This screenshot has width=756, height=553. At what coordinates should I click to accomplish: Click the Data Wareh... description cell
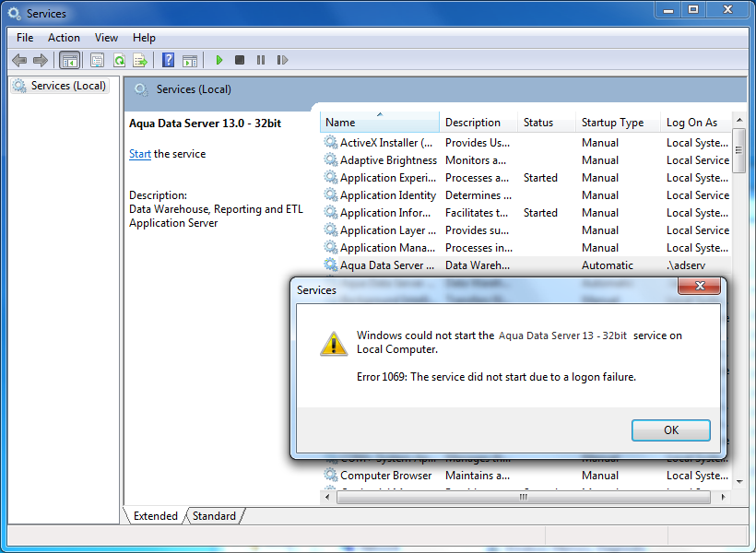[x=478, y=265]
